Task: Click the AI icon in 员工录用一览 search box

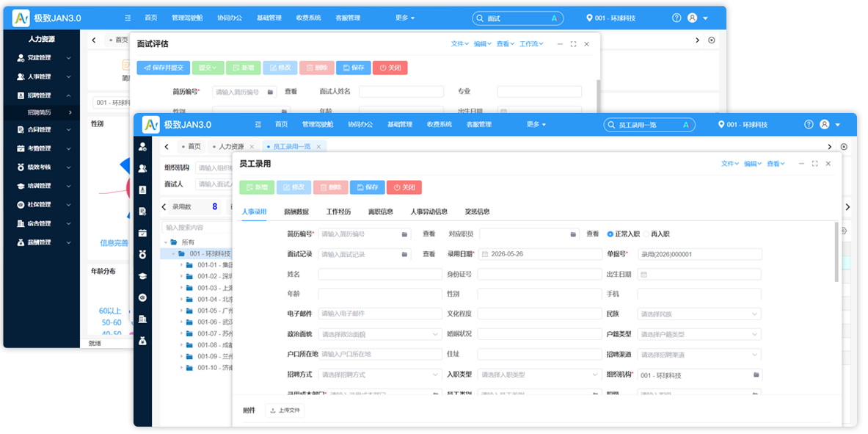Action: click(x=686, y=125)
